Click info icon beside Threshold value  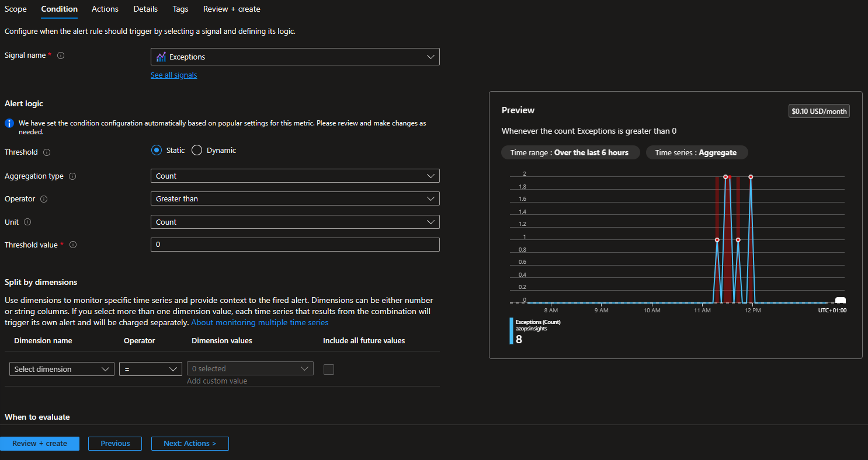click(x=73, y=245)
